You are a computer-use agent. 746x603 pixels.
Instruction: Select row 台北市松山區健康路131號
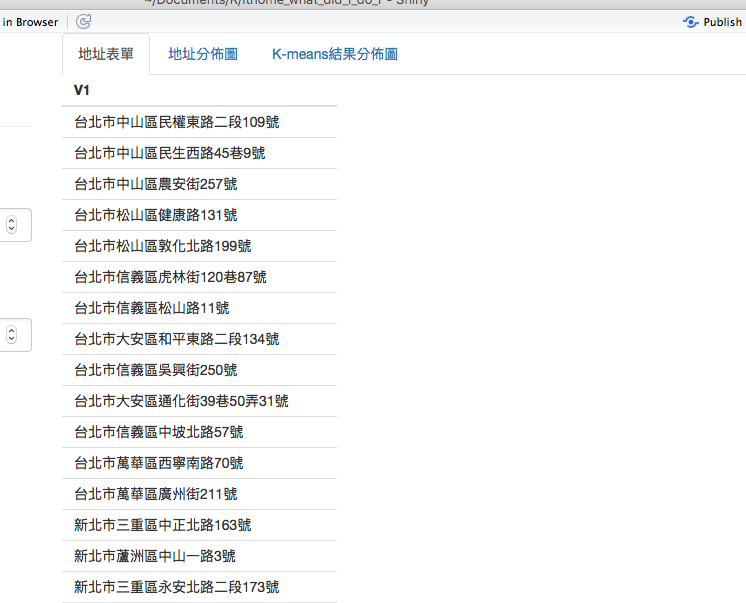pyautogui.click(x=199, y=215)
